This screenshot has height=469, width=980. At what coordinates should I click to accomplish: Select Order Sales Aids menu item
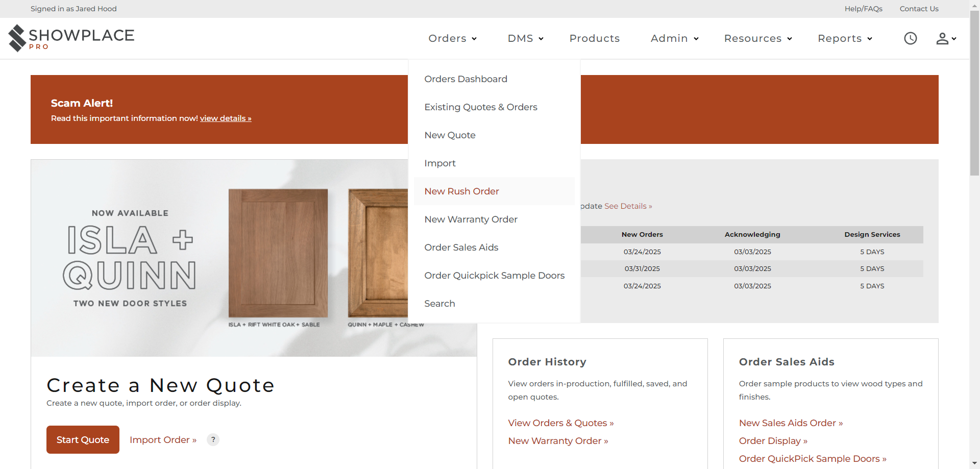[x=494, y=247]
